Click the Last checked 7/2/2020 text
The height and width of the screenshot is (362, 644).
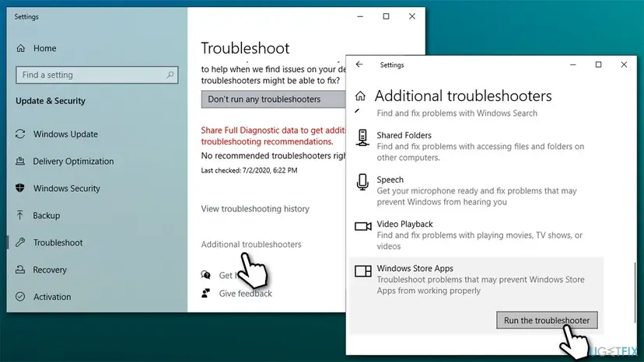[x=249, y=170]
